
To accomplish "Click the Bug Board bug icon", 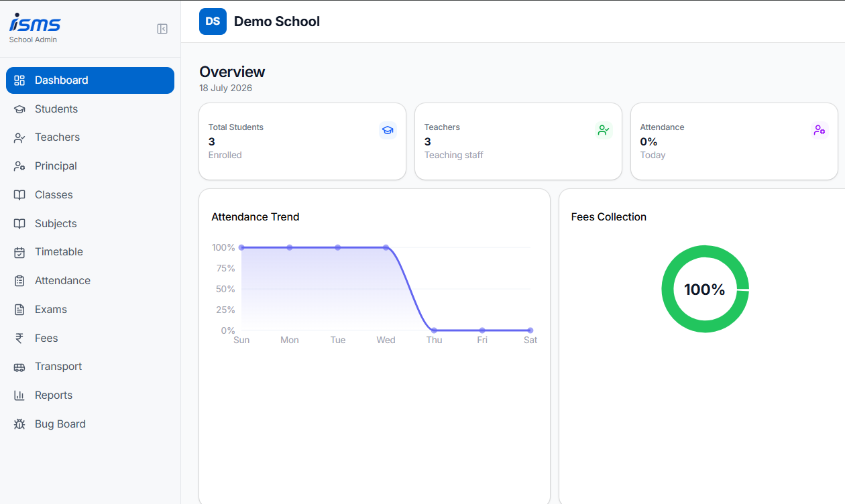I will 19,424.
